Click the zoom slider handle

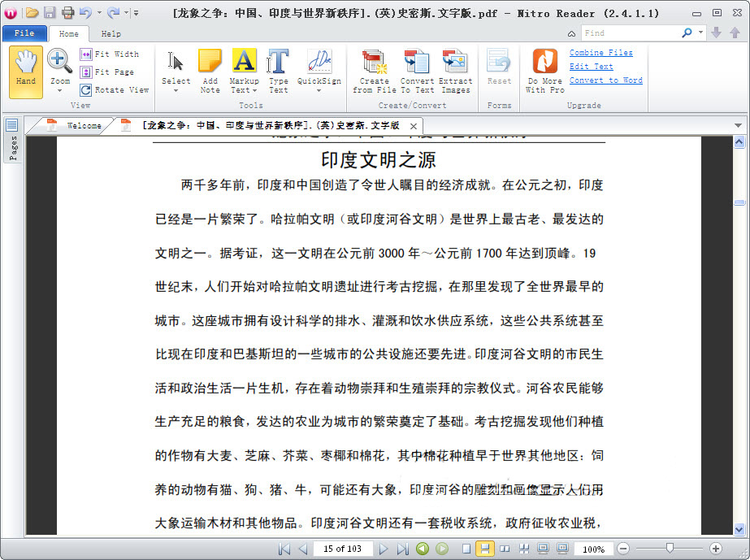tap(670, 549)
